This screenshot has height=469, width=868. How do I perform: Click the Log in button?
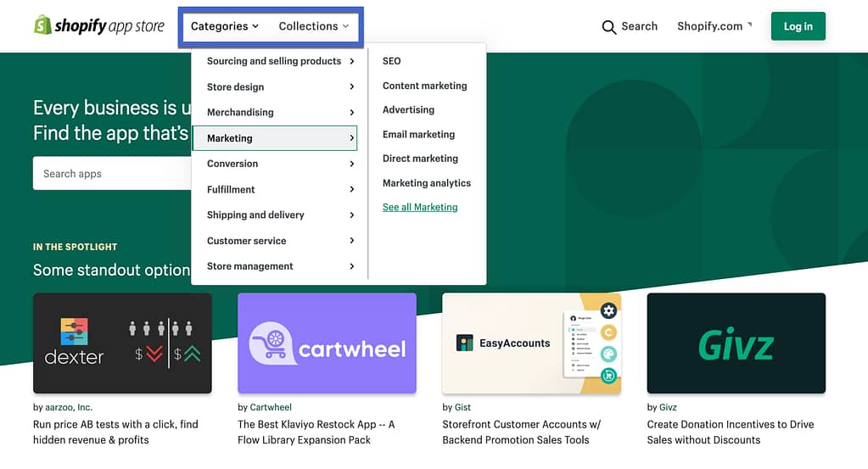[798, 26]
